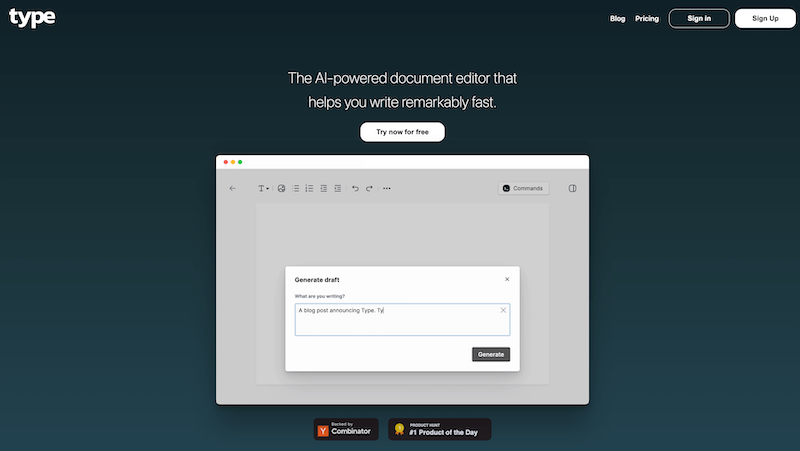This screenshot has height=451, width=800.
Task: Click the back arrow in the editor
Action: tap(233, 188)
